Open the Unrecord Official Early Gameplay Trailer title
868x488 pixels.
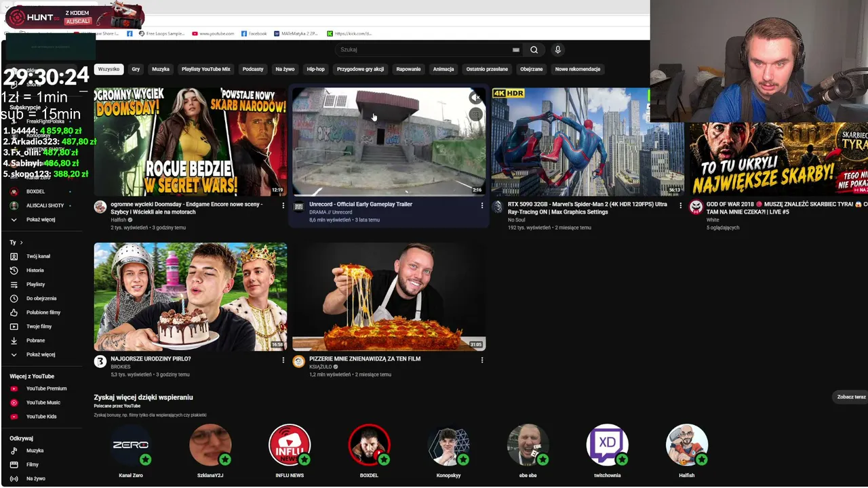(x=361, y=204)
